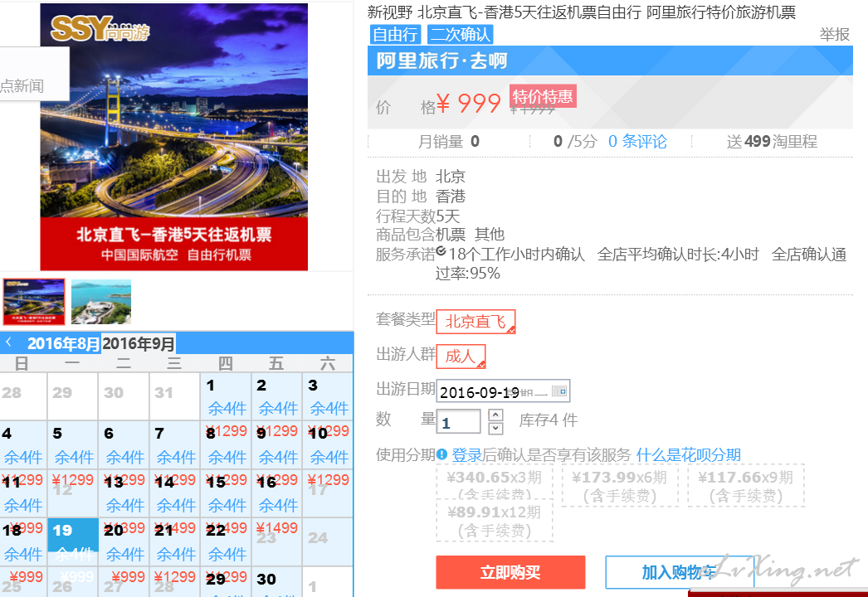Pick September 21 in the calendar
868x597 pixels.
pos(174,541)
